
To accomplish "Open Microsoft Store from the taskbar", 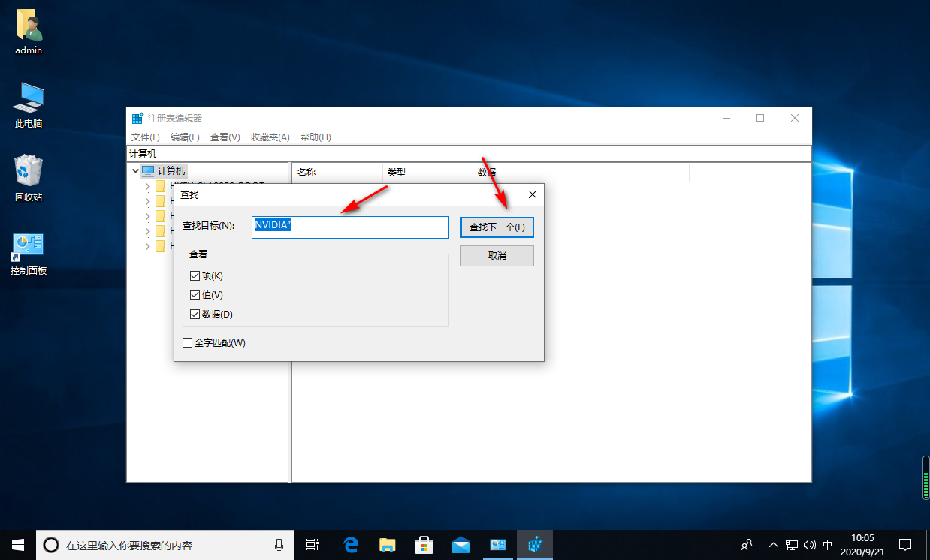I will [x=424, y=545].
